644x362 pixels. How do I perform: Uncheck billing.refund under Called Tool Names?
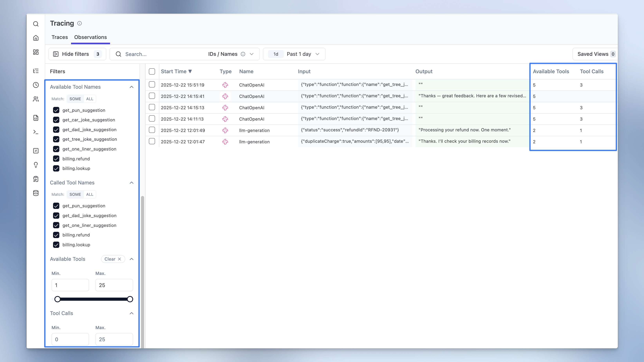tap(56, 235)
